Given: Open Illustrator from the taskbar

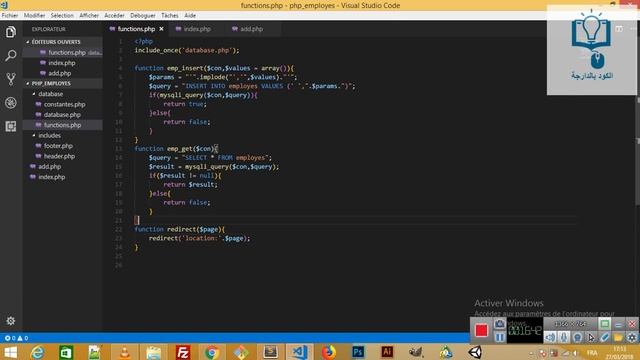Looking at the screenshot, I should point(387,352).
